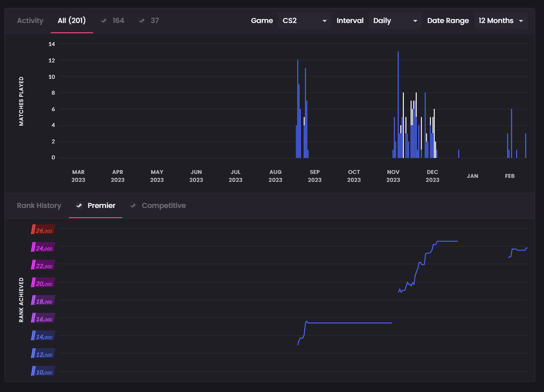The height and width of the screenshot is (392, 544).
Task: Click the JAN axis label
Action: (472, 176)
